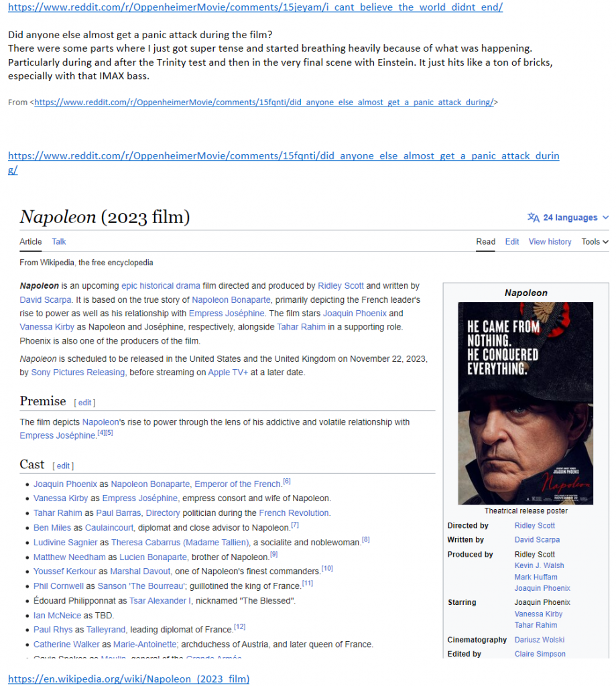Select the Article tab
Screen dimensions: 616x686
31,242
